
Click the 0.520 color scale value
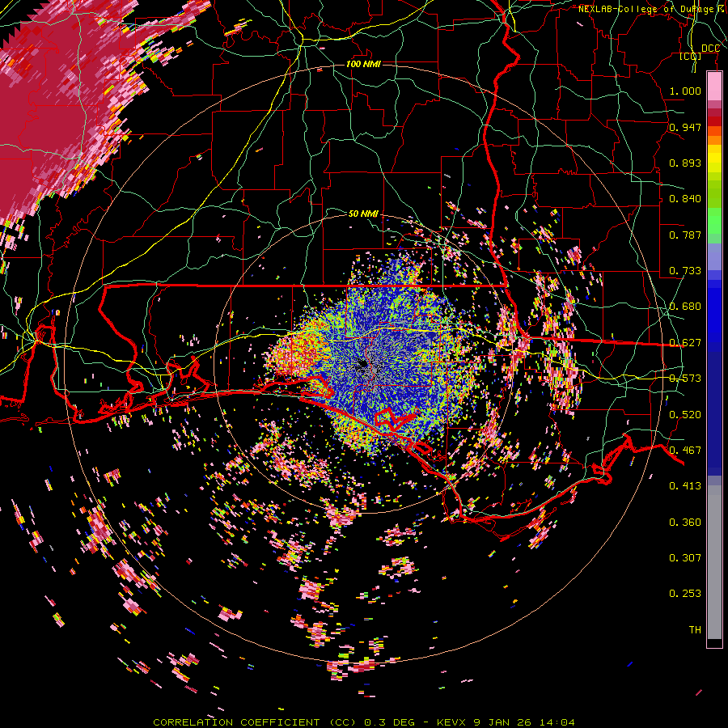tap(685, 415)
